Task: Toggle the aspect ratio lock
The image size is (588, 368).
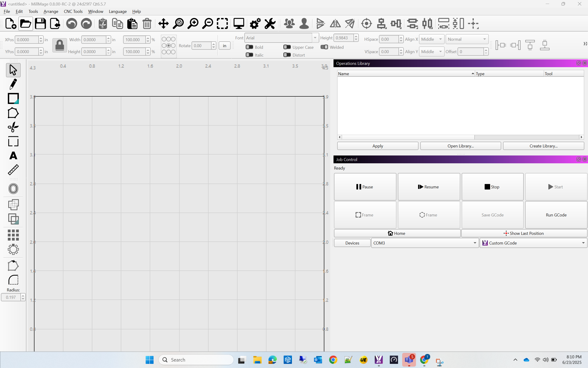Action: pos(59,46)
